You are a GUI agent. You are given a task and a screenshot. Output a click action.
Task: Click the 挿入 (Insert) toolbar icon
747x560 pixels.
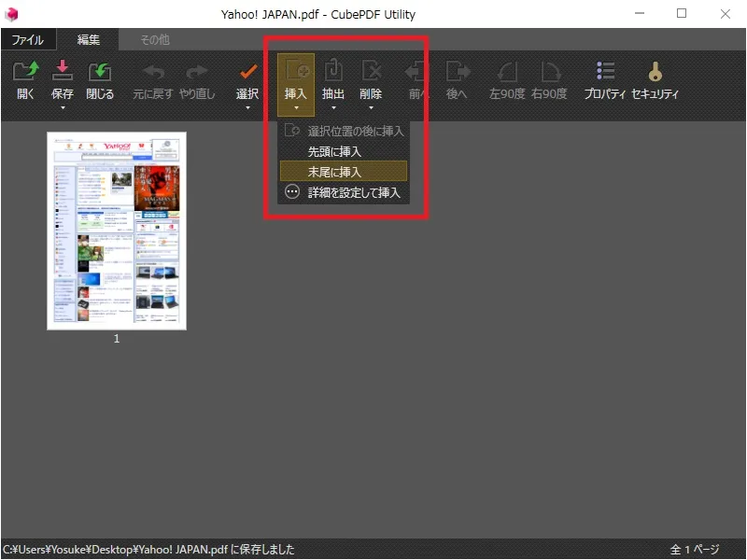(296, 72)
